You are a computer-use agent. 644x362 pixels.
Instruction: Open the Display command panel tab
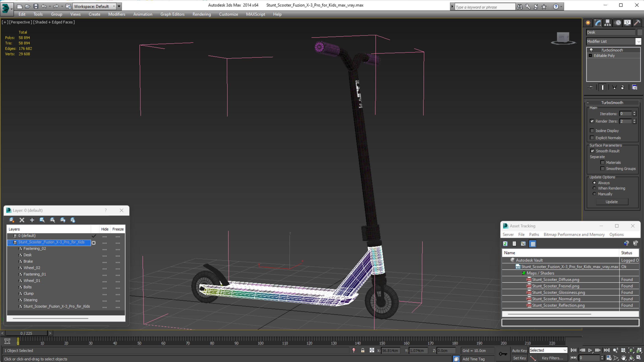pos(627,23)
